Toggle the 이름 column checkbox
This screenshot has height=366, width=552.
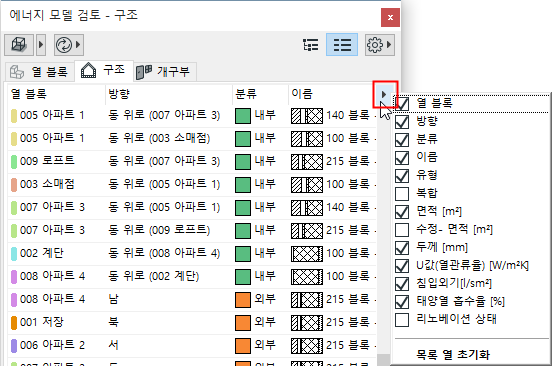(402, 158)
